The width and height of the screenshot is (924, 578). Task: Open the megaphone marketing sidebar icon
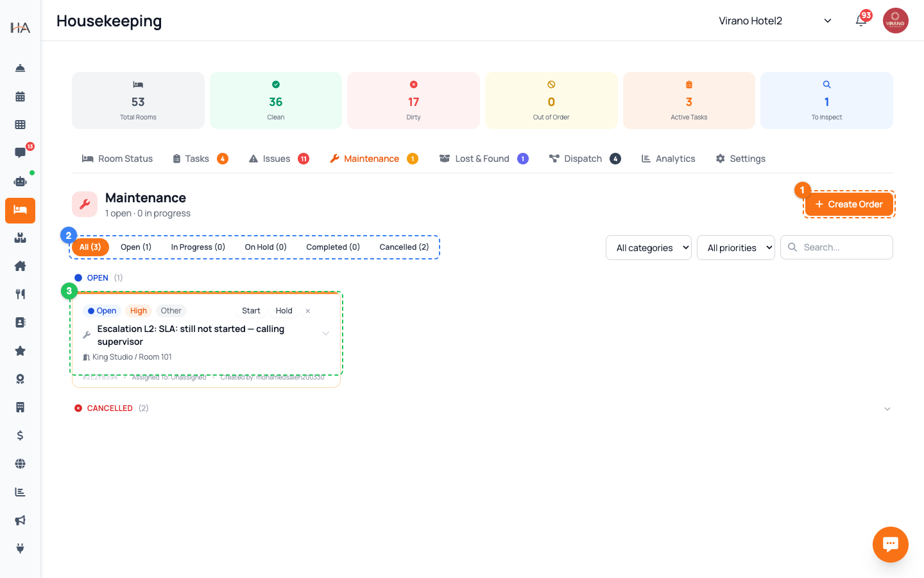(20, 520)
